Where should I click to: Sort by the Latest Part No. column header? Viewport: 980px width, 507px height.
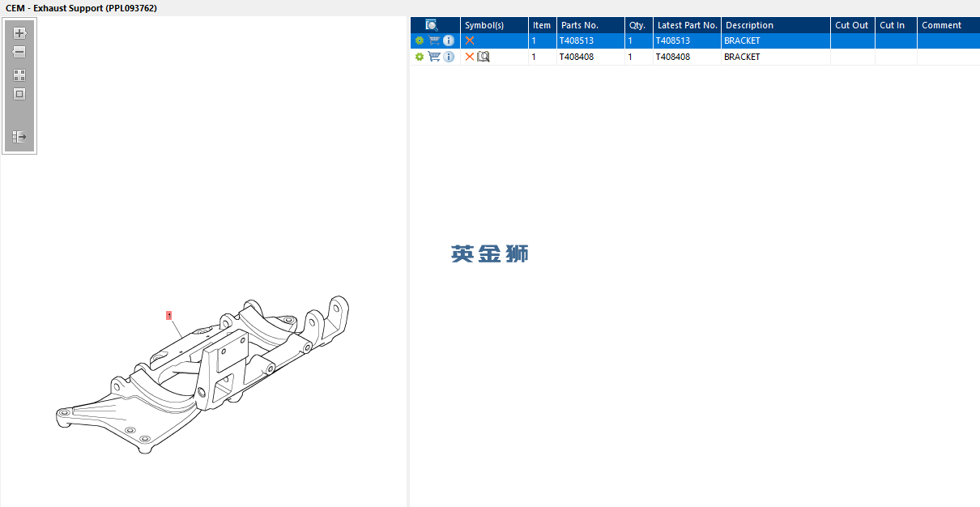pyautogui.click(x=687, y=25)
